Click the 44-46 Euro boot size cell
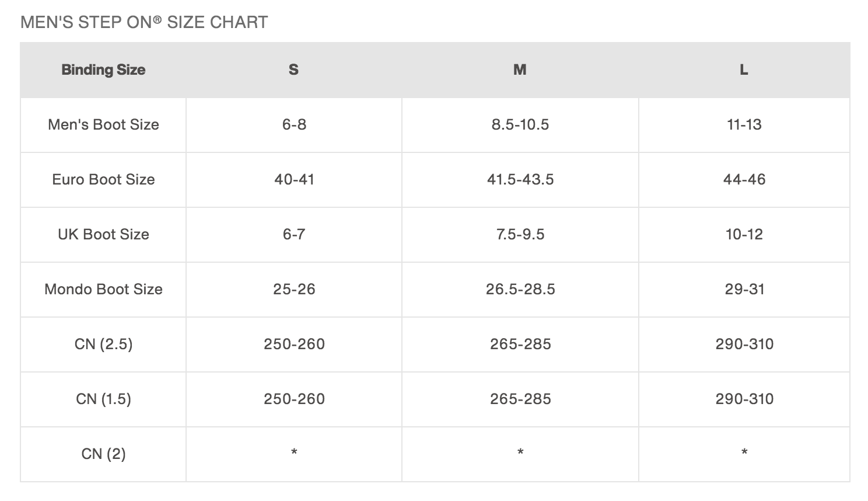 tap(744, 180)
